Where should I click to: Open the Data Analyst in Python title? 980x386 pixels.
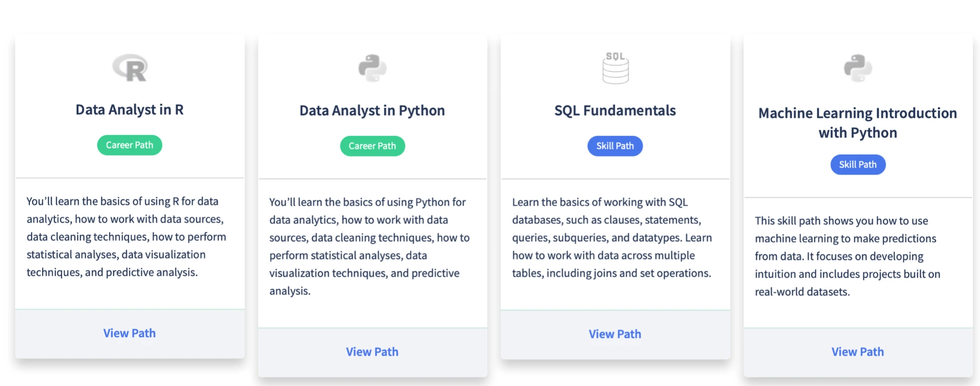(372, 111)
